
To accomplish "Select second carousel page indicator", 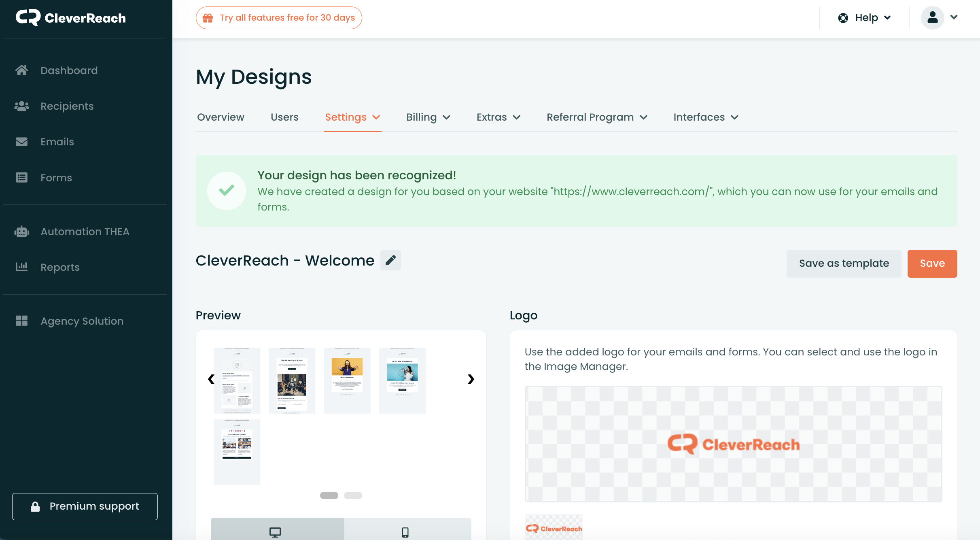I will [353, 495].
